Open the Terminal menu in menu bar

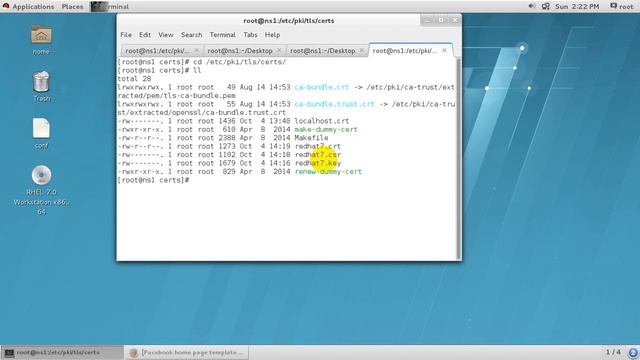tap(222, 35)
